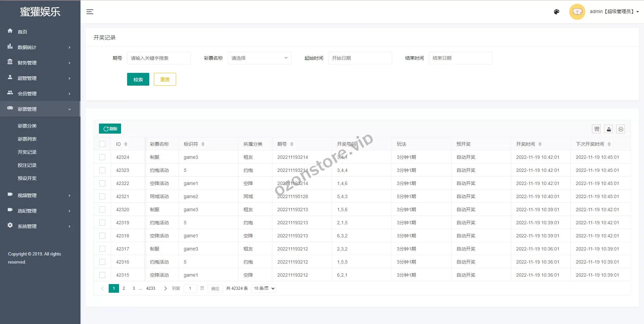
Task: Go to 彩票列表 submenu item
Action: [x=27, y=139]
